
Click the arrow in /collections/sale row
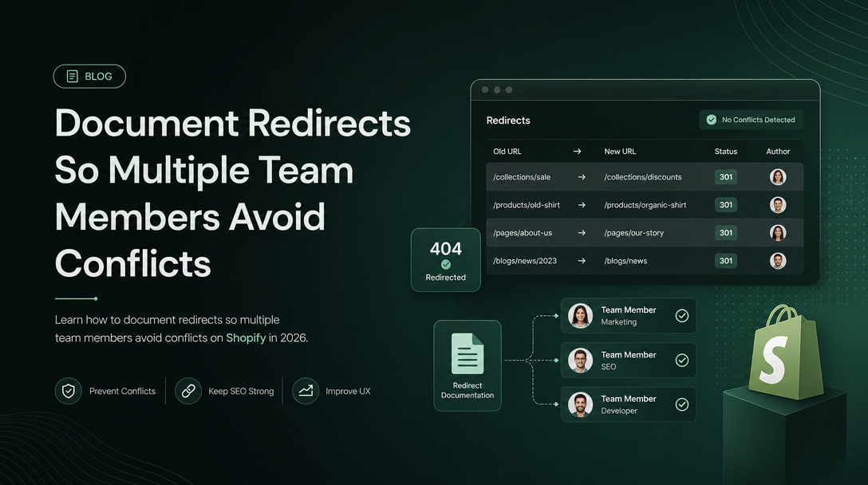point(582,177)
